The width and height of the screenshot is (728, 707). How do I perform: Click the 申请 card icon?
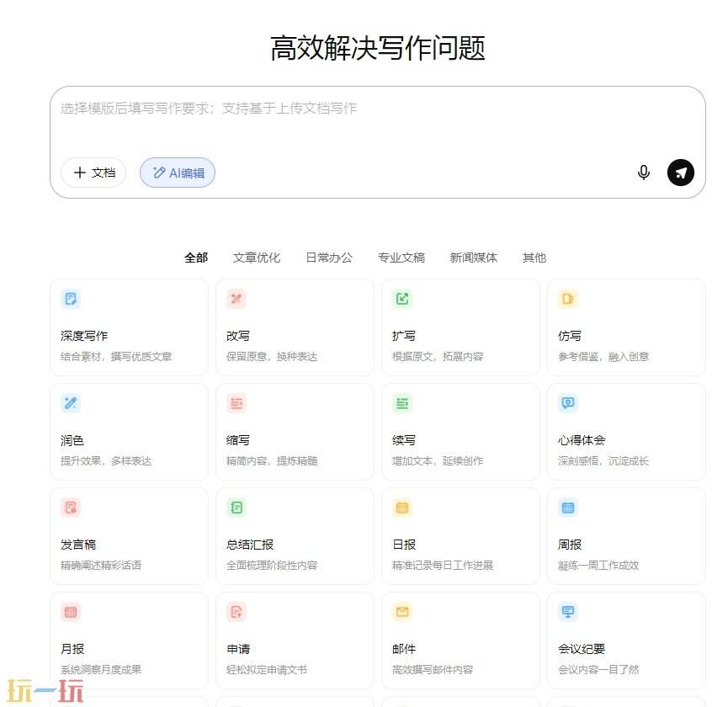[236, 612]
